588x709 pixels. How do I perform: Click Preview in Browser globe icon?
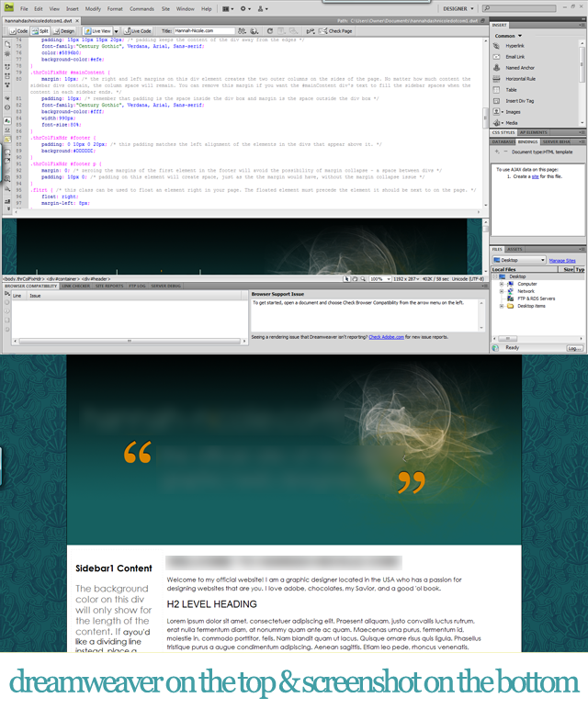[x=254, y=31]
